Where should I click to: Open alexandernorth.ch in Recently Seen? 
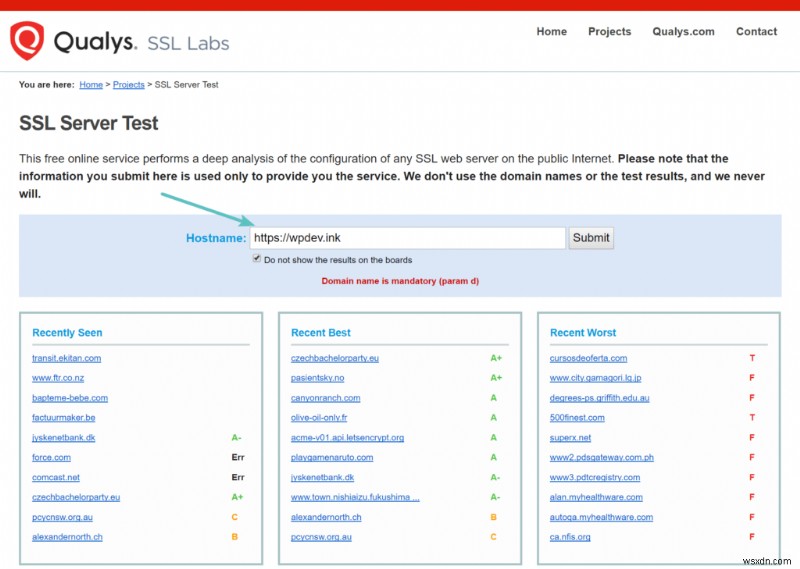67,537
